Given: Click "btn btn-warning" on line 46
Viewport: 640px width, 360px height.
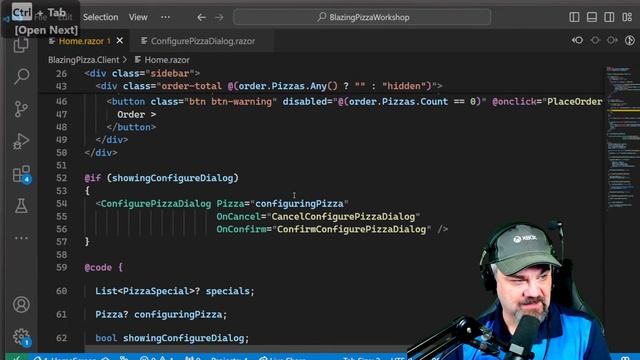Looking at the screenshot, I should point(230,102).
